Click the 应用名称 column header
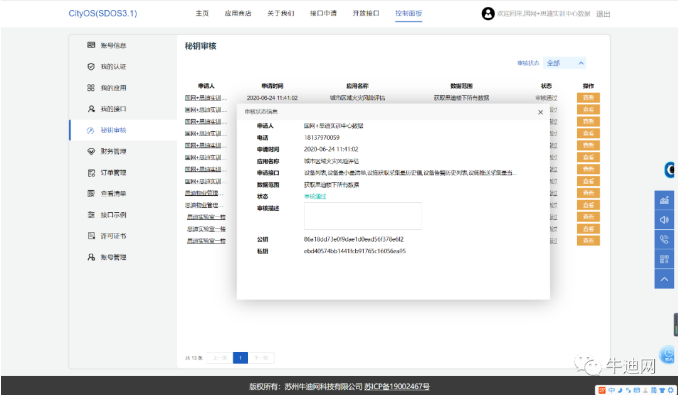680x395 pixels. pos(357,86)
